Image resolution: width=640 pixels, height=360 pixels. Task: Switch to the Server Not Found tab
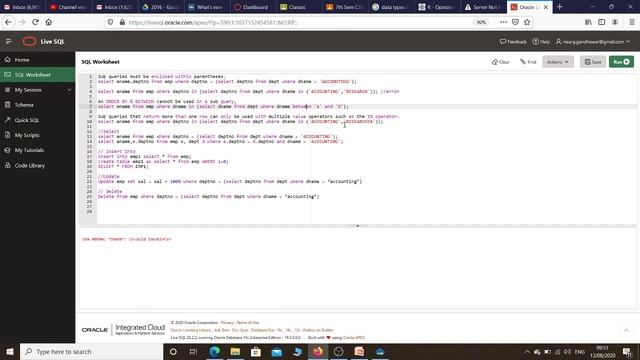pyautogui.click(x=483, y=7)
